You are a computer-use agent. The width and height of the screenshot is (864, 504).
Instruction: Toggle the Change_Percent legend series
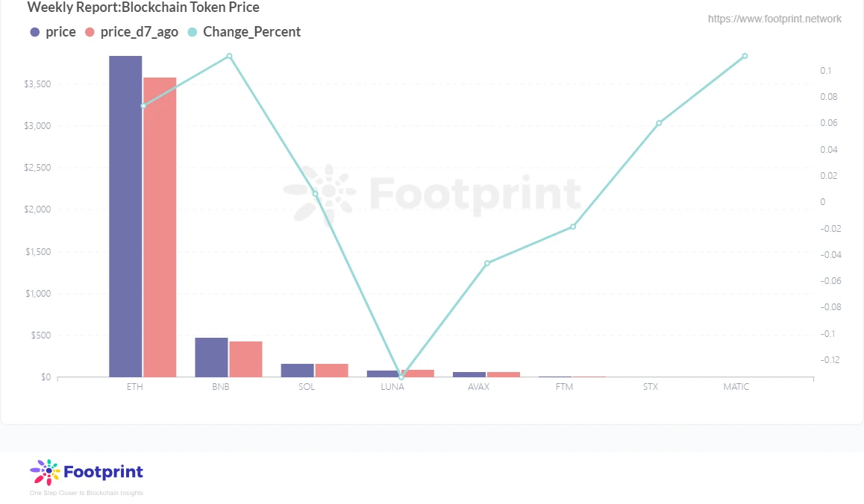(251, 32)
